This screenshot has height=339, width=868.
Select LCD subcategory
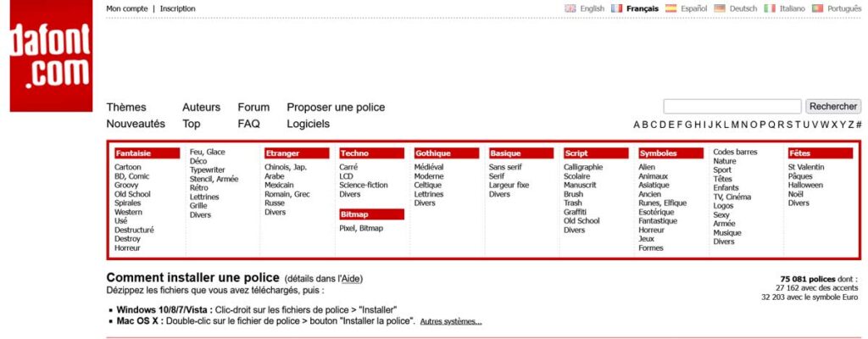(346, 176)
